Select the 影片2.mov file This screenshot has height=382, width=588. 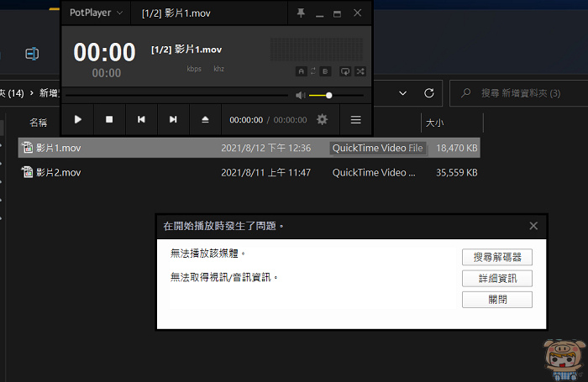click(59, 173)
